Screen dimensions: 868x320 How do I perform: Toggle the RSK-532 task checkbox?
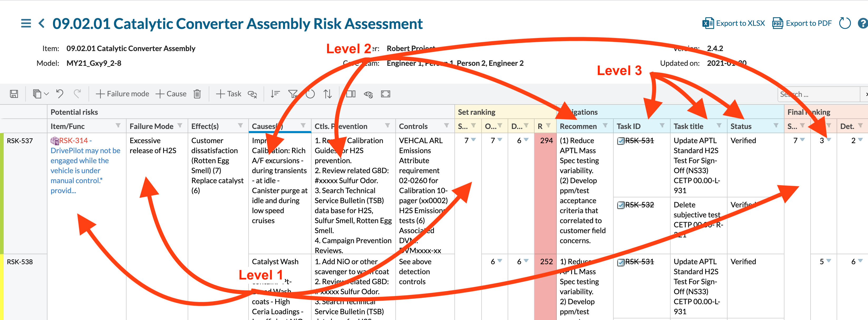621,205
